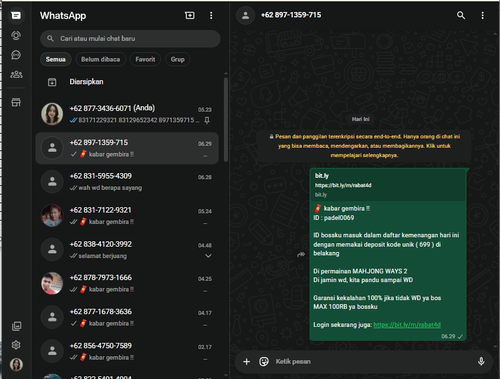
Task: Open chat +62 877-3436-6071 (Anda)
Action: [127, 114]
